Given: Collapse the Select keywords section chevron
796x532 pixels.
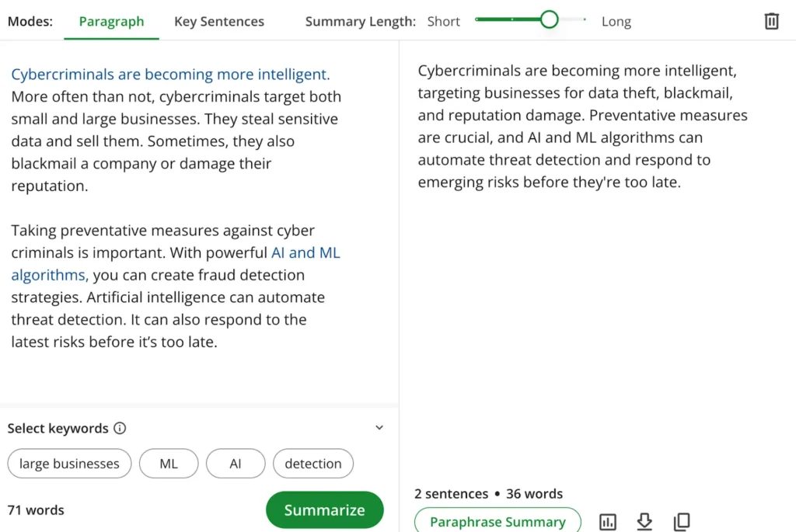Looking at the screenshot, I should pyautogui.click(x=379, y=427).
